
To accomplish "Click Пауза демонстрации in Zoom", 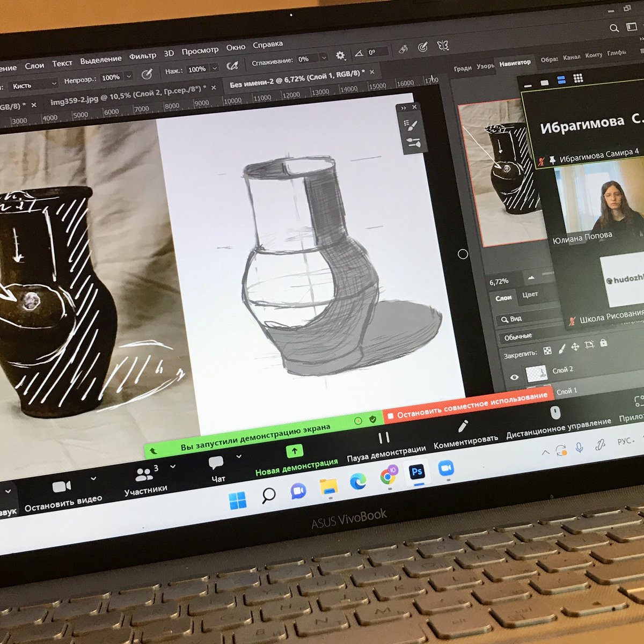I will tap(386, 445).
